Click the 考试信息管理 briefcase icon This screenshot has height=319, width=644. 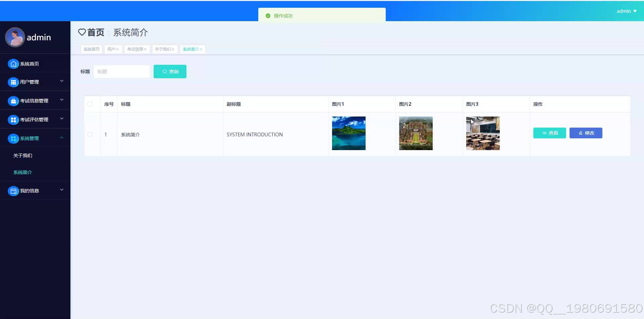pos(13,101)
